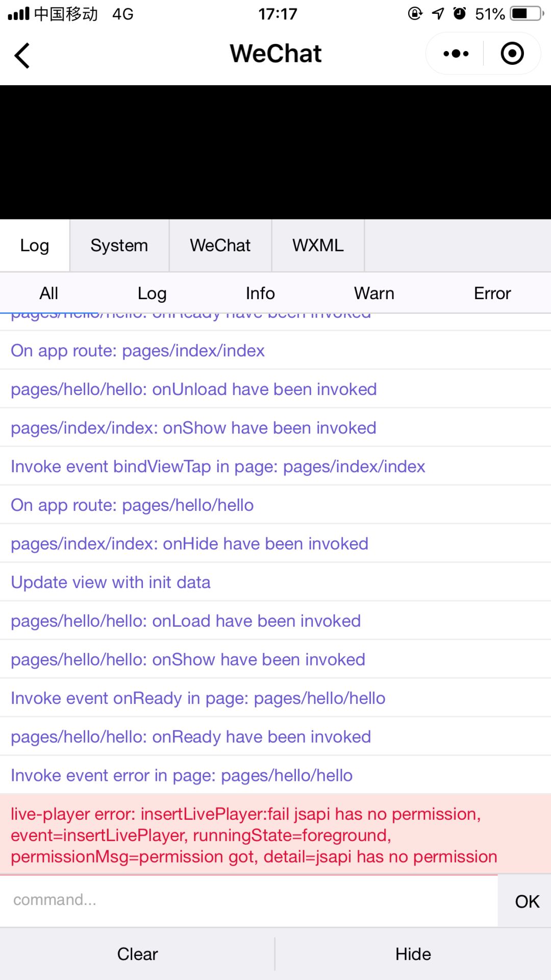
Task: Tap the battery icon in status bar
Action: click(x=528, y=13)
